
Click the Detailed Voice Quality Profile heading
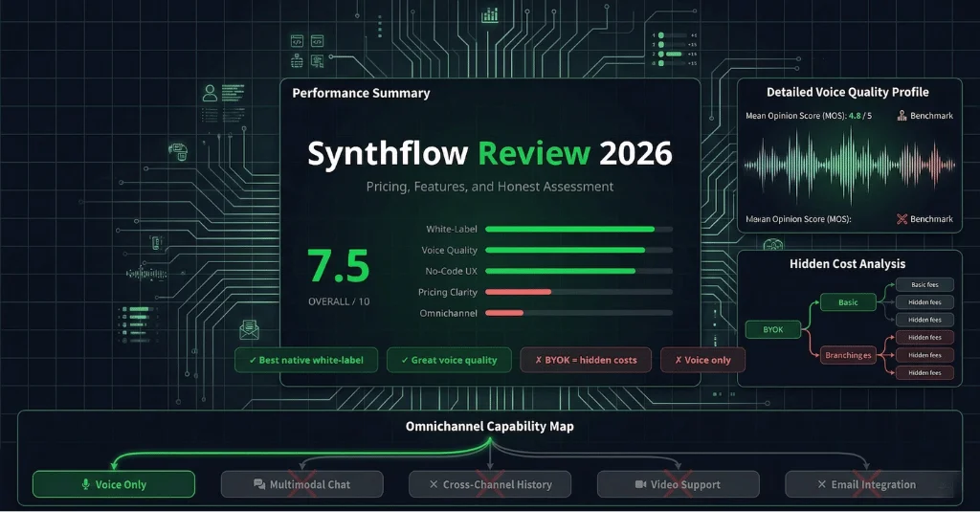848,92
